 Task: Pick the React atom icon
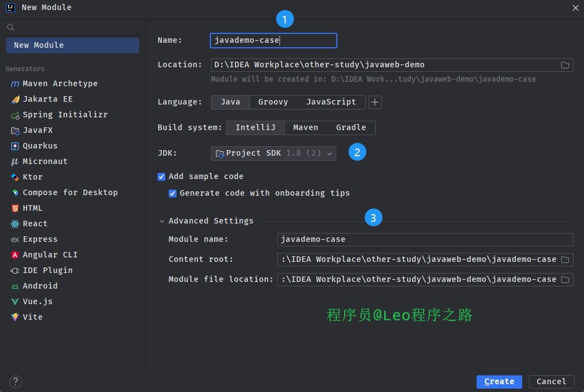tap(14, 224)
